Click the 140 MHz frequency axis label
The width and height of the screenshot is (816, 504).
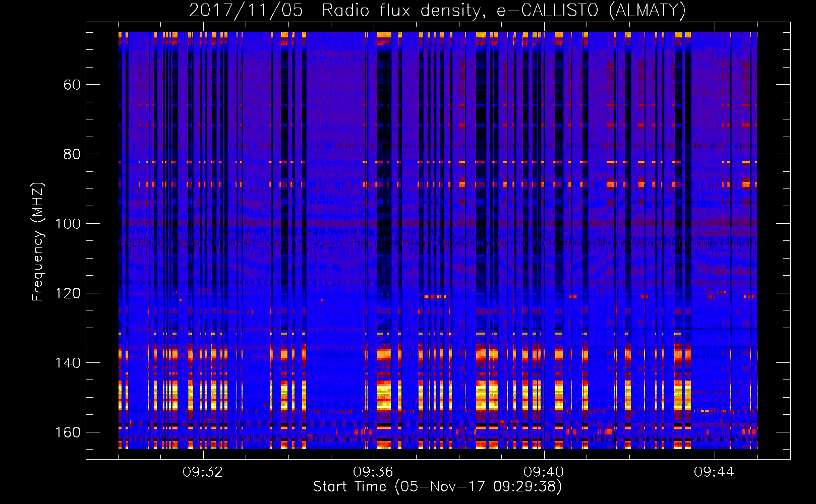68,363
